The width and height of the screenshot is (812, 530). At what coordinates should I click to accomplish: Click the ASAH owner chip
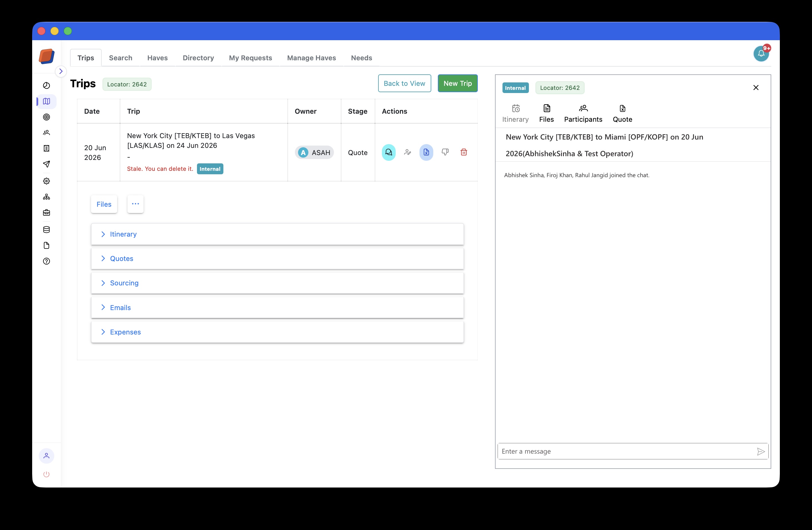(314, 152)
